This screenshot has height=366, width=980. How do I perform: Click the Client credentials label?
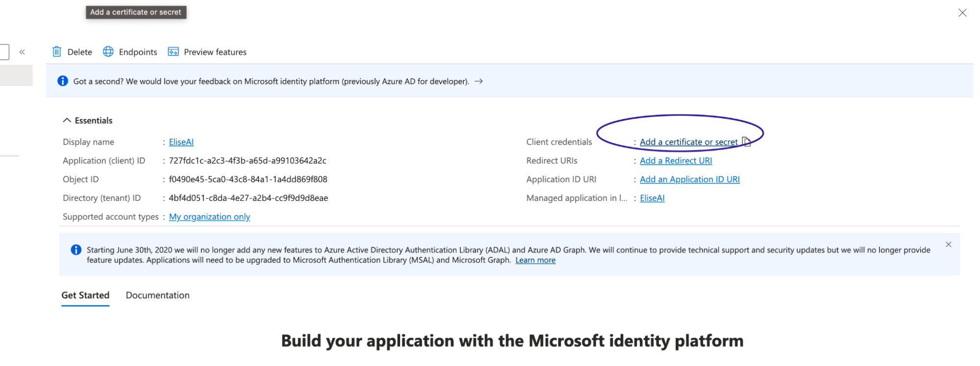coord(559,142)
